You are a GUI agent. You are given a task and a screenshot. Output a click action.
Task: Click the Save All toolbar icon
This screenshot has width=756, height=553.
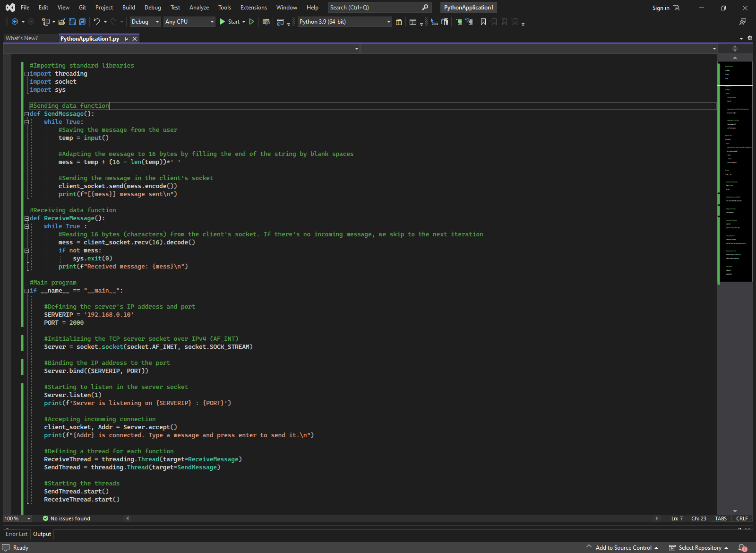coord(82,22)
